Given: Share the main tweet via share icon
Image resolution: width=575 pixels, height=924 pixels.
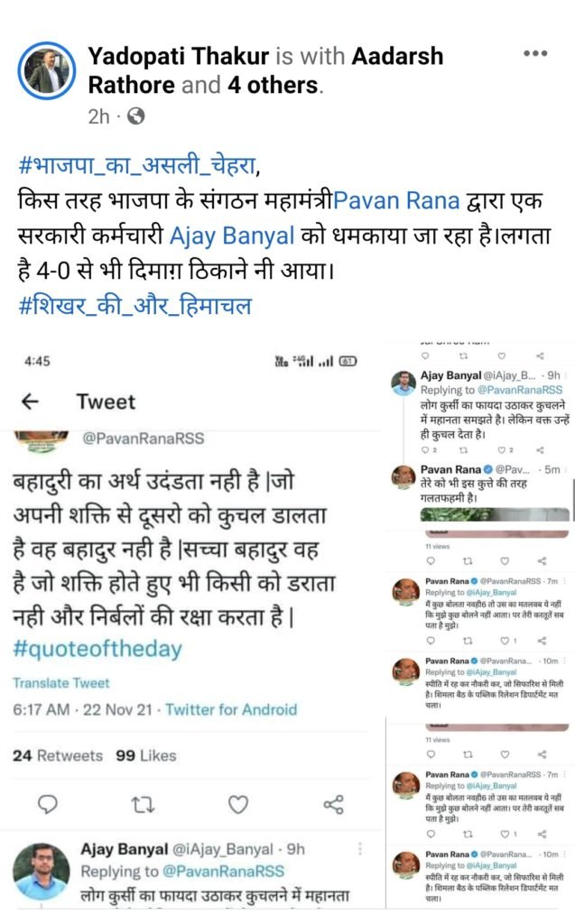Looking at the screenshot, I should (x=333, y=804).
